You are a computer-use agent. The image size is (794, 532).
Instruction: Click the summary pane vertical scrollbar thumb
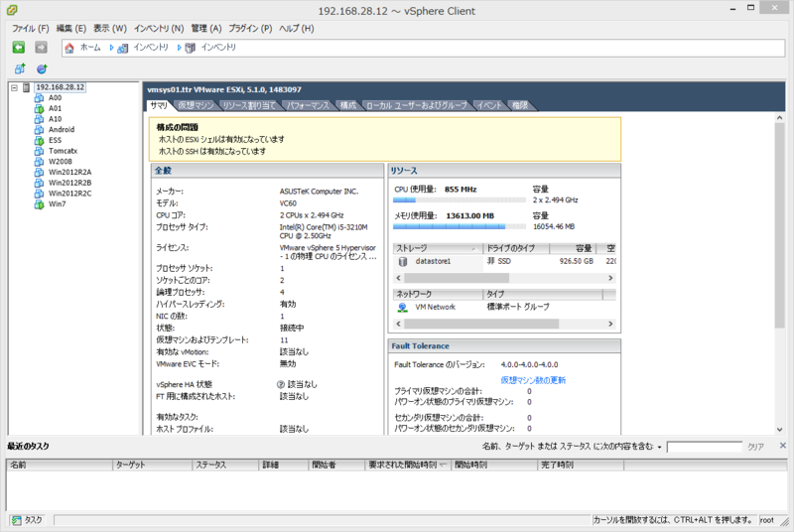click(779, 224)
